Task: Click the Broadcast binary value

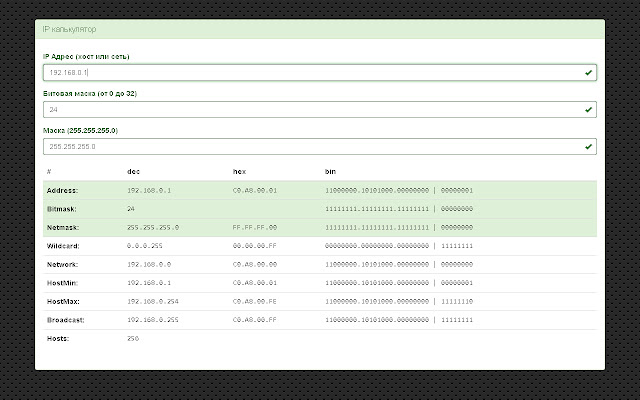Action: point(399,320)
